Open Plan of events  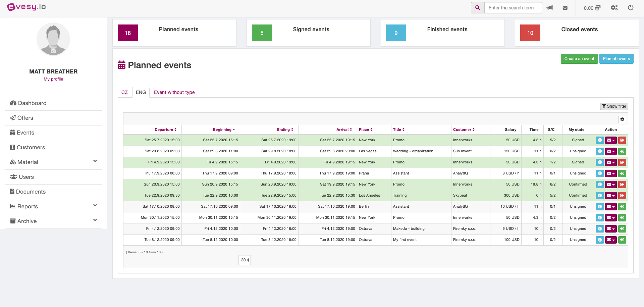coord(616,59)
